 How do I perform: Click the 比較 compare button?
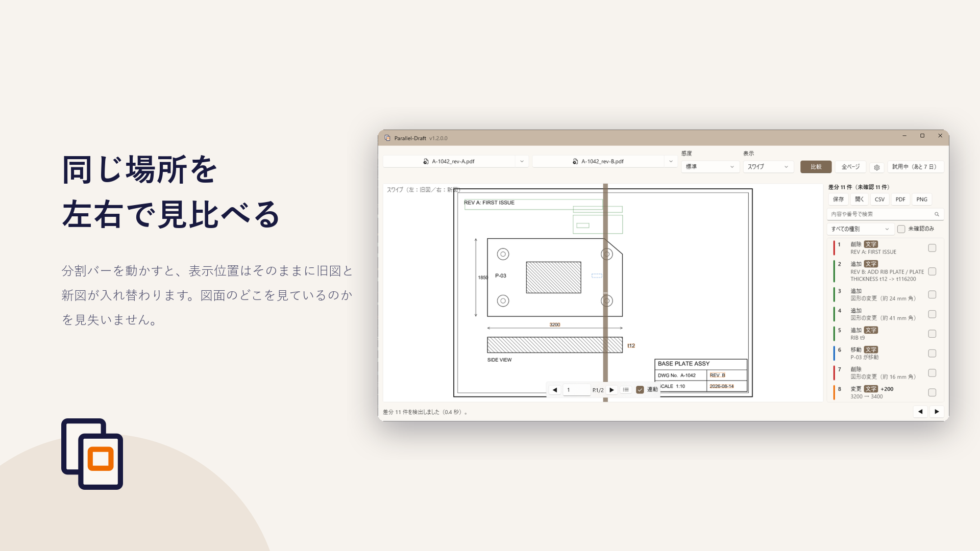(x=816, y=167)
